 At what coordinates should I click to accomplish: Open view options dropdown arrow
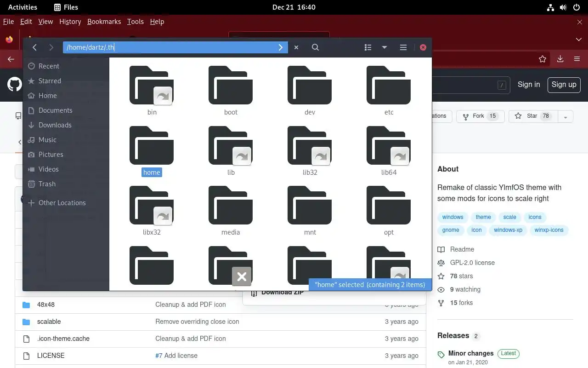(384, 47)
